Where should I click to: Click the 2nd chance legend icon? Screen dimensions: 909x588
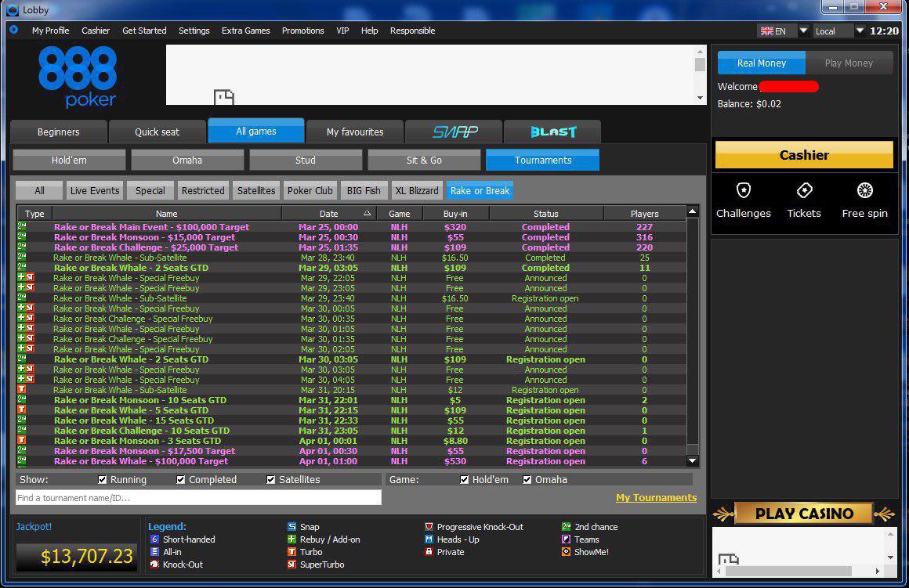coord(566,527)
